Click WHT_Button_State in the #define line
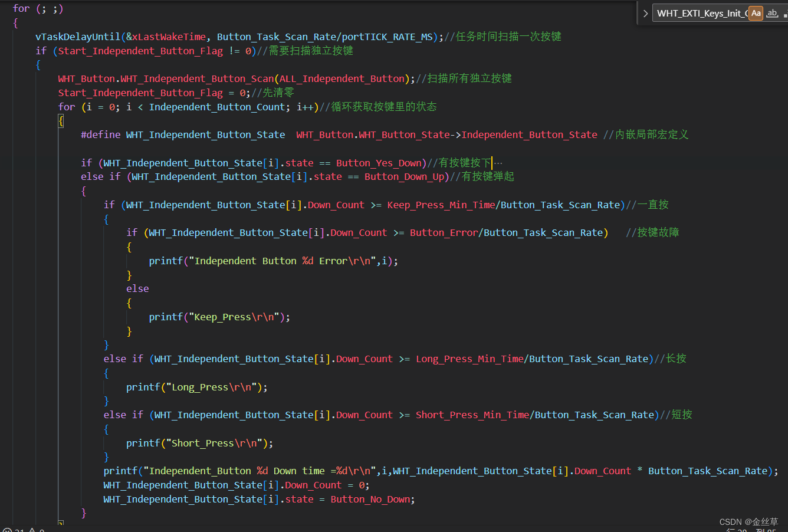The height and width of the screenshot is (532, 788). pyautogui.click(x=404, y=134)
